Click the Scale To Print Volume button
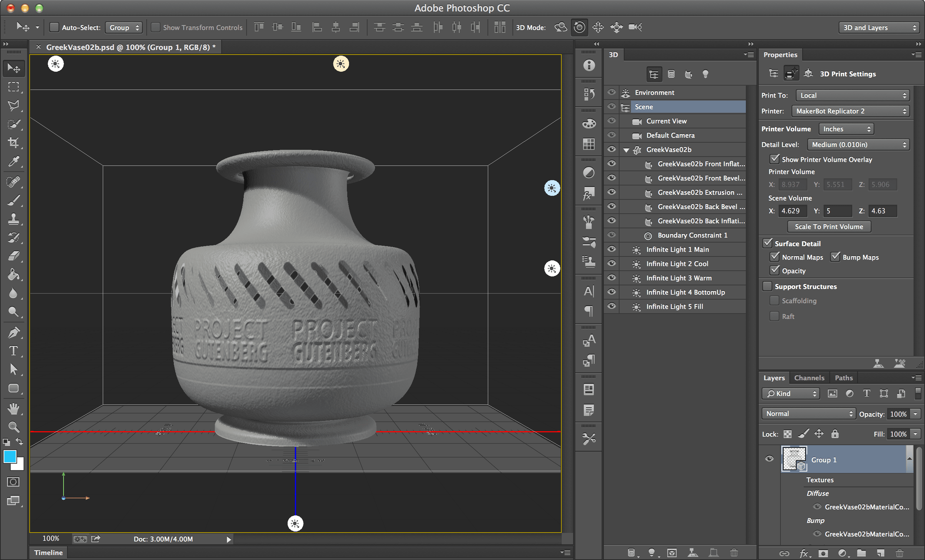Viewport: 925px width, 560px height. (x=829, y=226)
